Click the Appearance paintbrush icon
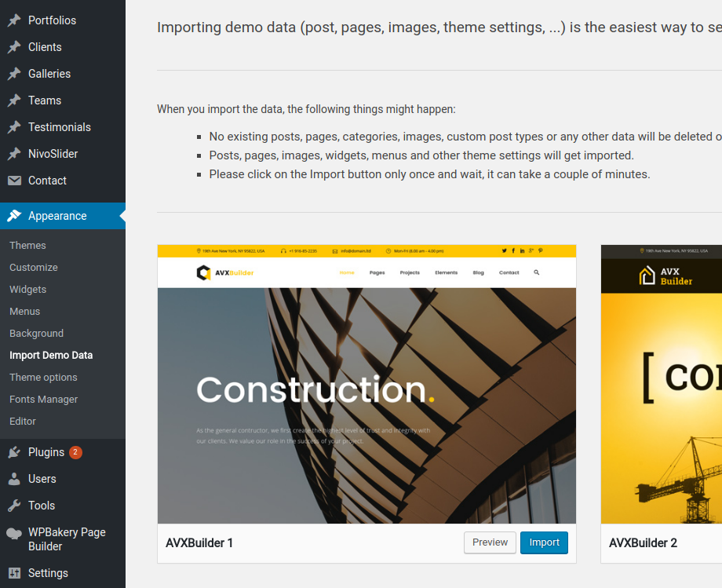This screenshot has width=722, height=588. click(14, 216)
